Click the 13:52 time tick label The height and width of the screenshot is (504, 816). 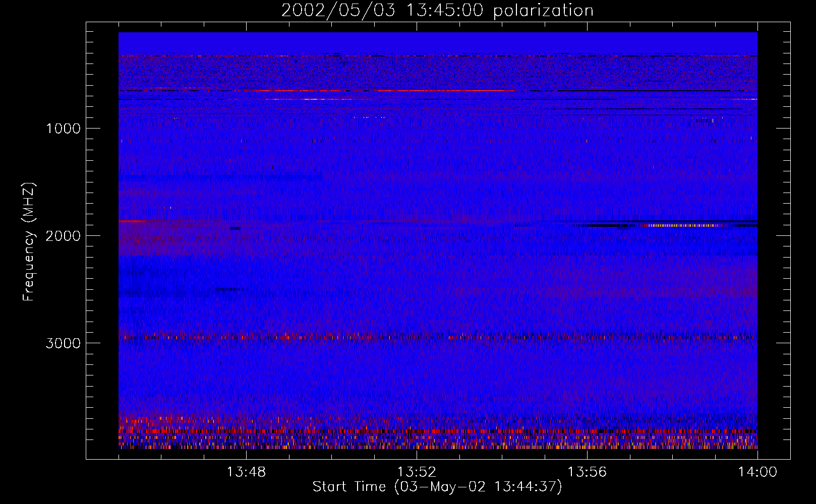[x=417, y=472]
